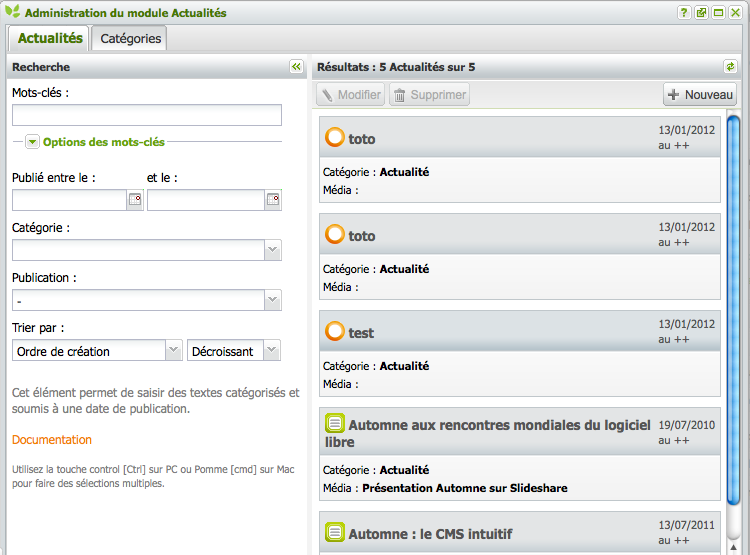Open the end date calendar picker

coord(272,200)
